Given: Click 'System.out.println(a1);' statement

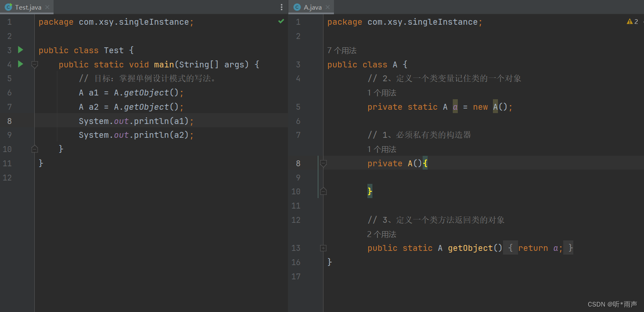Looking at the screenshot, I should coord(136,121).
